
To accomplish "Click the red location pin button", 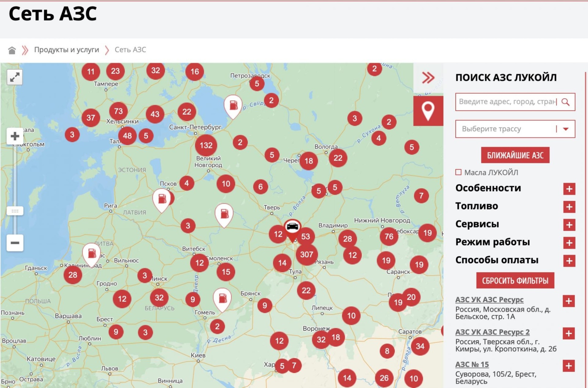I will tap(428, 111).
